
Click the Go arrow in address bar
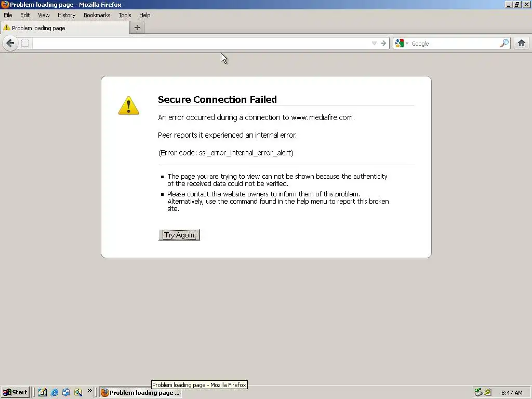[x=383, y=43]
